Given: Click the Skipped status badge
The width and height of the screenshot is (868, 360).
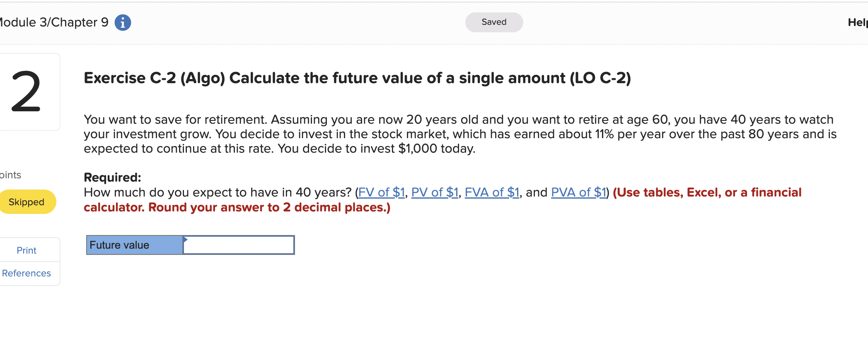Looking at the screenshot, I should click(27, 202).
